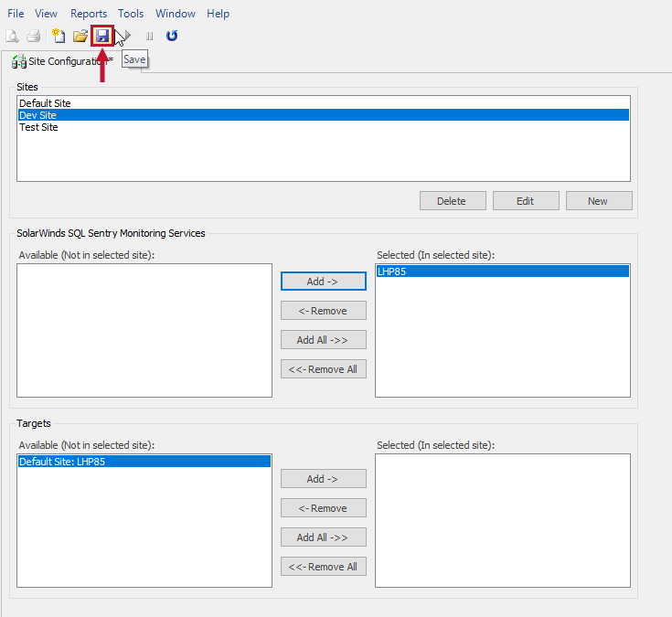
Task: Click the New site button
Action: click(x=599, y=201)
